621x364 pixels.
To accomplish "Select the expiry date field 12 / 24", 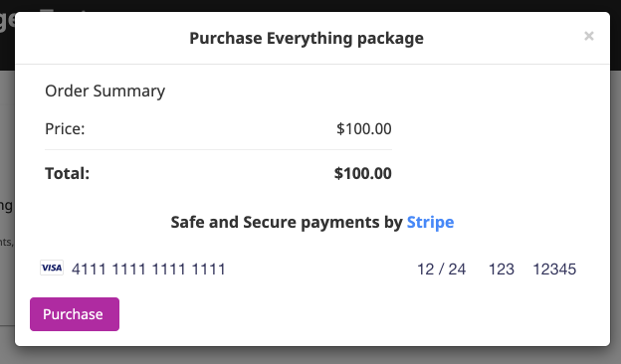I will [441, 270].
